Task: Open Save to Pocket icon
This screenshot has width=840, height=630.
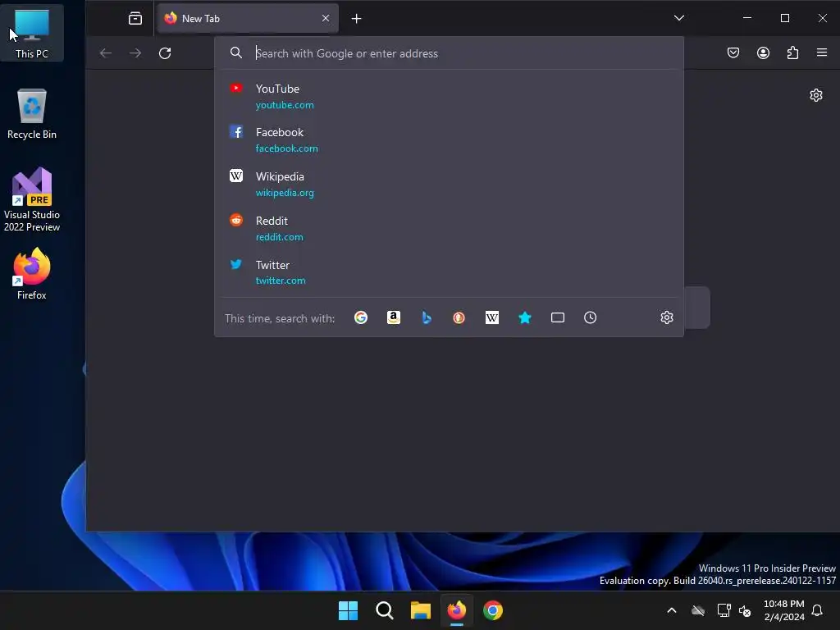Action: [x=733, y=52]
